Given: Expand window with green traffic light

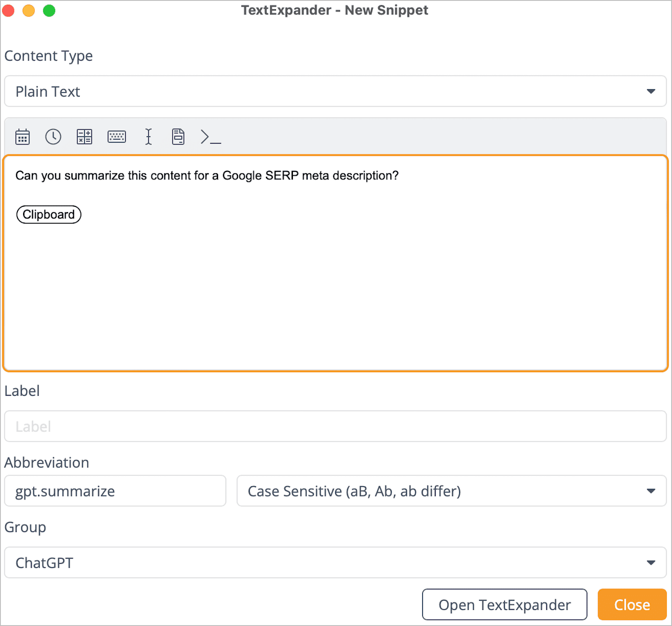Looking at the screenshot, I should (x=49, y=10).
